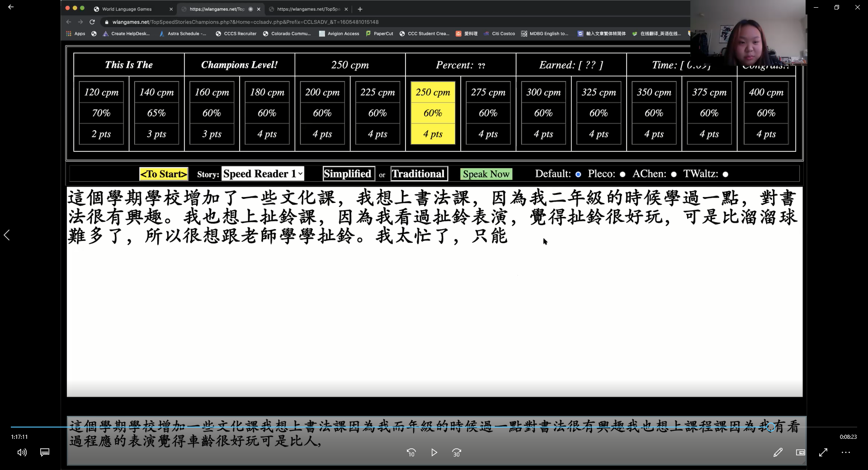Open the video player More options menu
Viewport: 868px width, 470px height.
click(x=845, y=452)
